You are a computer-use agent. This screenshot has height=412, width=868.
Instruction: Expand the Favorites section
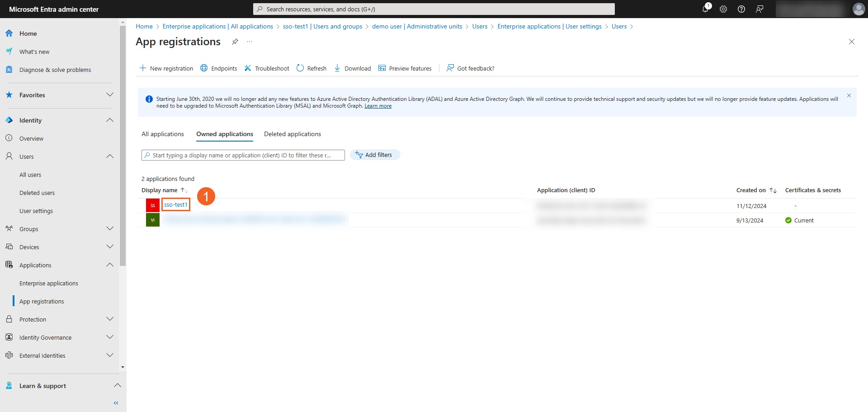[x=109, y=95]
